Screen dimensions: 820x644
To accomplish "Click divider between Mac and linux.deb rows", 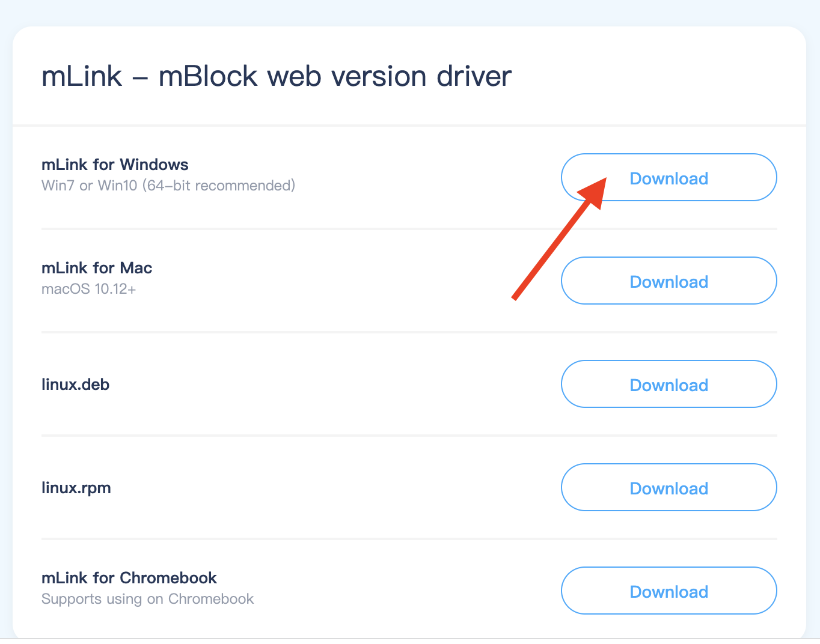I will point(409,332).
